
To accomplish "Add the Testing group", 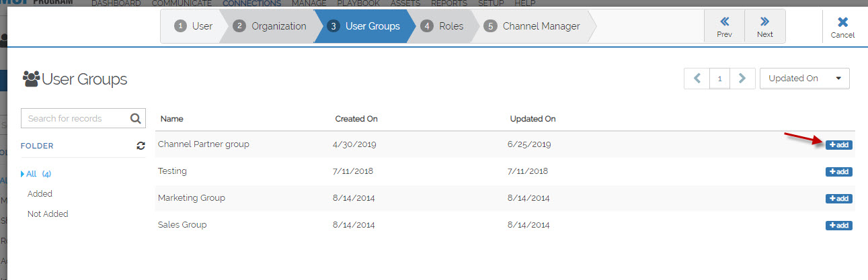I will point(839,172).
